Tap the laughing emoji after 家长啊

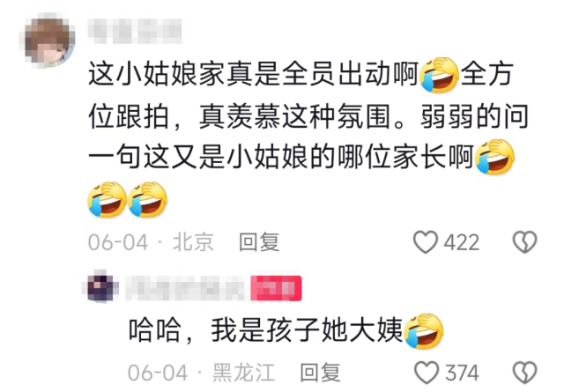click(x=494, y=157)
